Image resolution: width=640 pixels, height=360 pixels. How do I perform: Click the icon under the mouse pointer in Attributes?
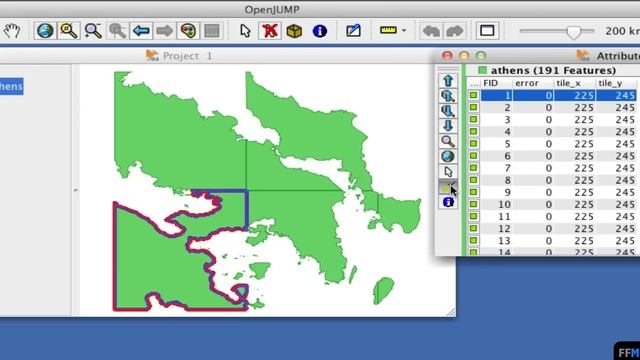pyautogui.click(x=448, y=187)
